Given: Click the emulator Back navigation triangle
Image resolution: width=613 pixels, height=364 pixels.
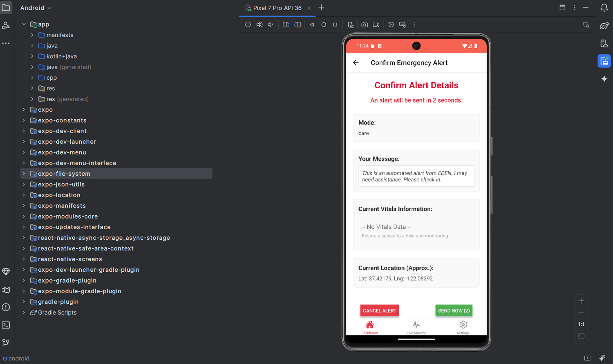Looking at the screenshot, I should [312, 25].
